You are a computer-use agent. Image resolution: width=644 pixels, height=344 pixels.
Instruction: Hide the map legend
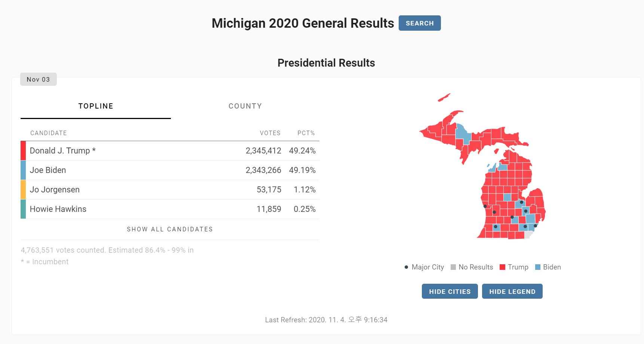tap(512, 291)
